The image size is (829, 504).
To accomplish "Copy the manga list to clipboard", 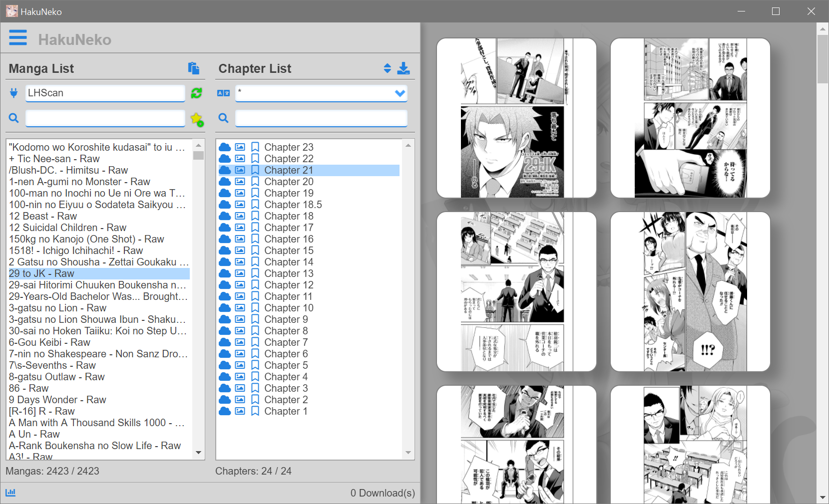I will pyautogui.click(x=194, y=68).
